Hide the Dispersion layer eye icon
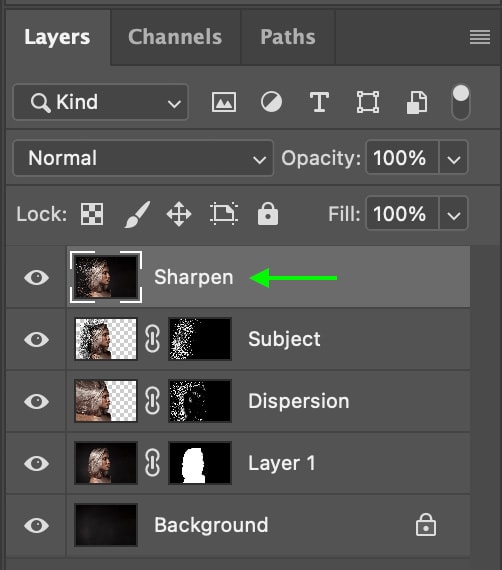The width and height of the screenshot is (502, 570). tap(36, 401)
